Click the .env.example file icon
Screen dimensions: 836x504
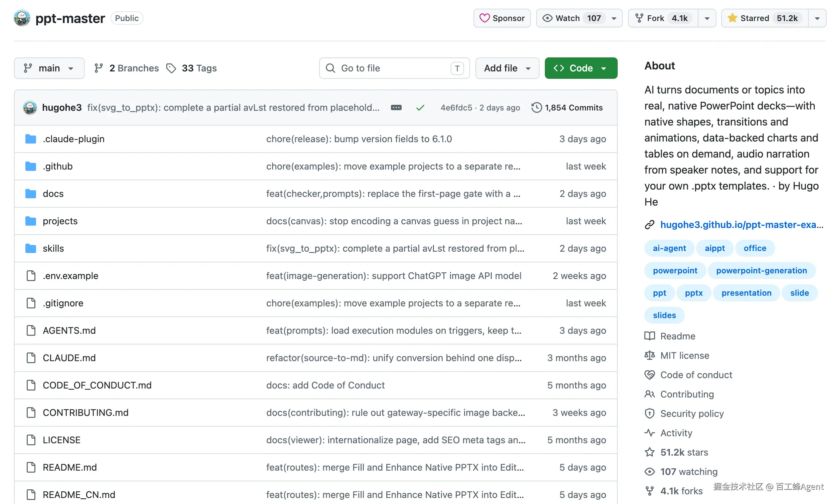click(x=31, y=276)
